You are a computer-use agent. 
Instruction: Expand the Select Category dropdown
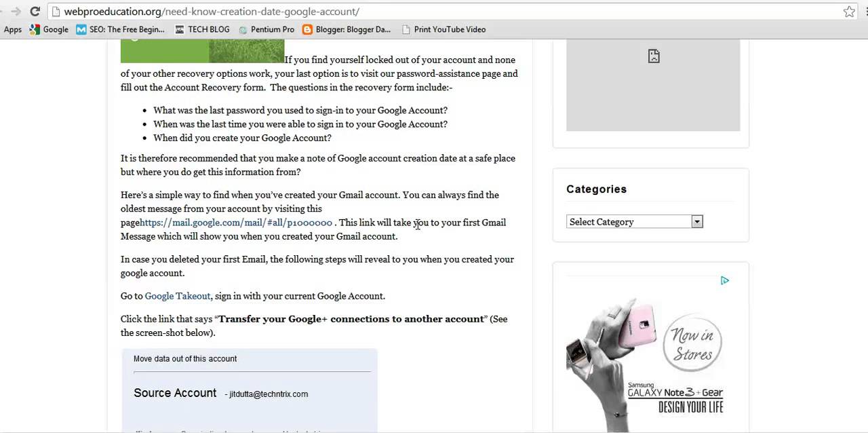pyautogui.click(x=635, y=222)
